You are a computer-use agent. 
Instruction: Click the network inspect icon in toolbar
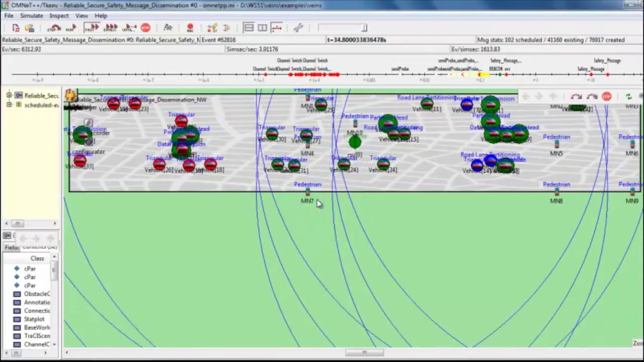[x=212, y=28]
